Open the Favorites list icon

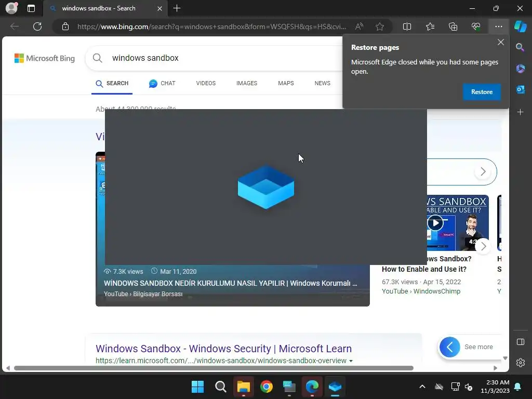click(x=430, y=26)
